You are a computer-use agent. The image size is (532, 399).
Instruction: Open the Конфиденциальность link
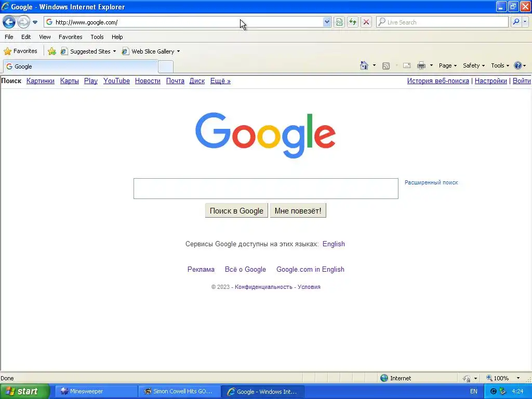263,287
